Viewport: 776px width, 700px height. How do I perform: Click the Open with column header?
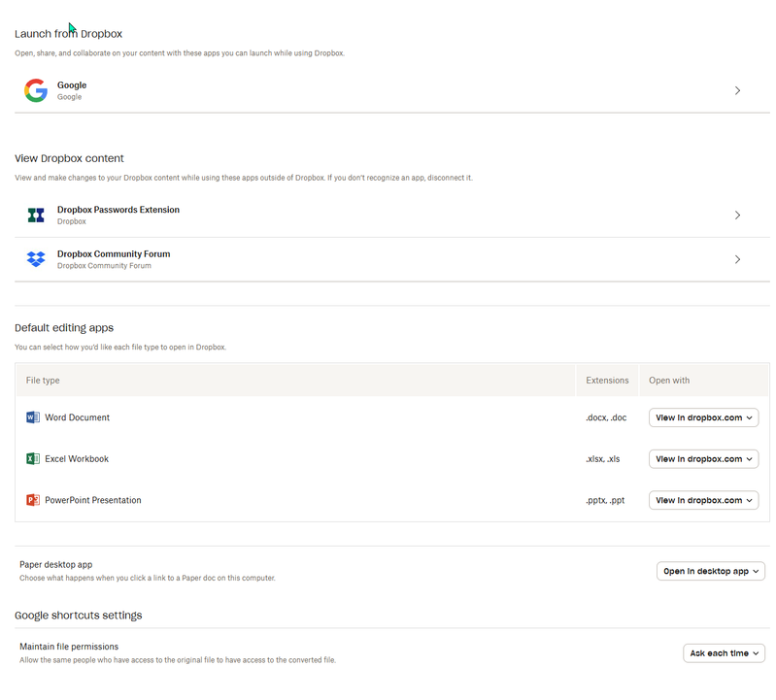click(669, 381)
